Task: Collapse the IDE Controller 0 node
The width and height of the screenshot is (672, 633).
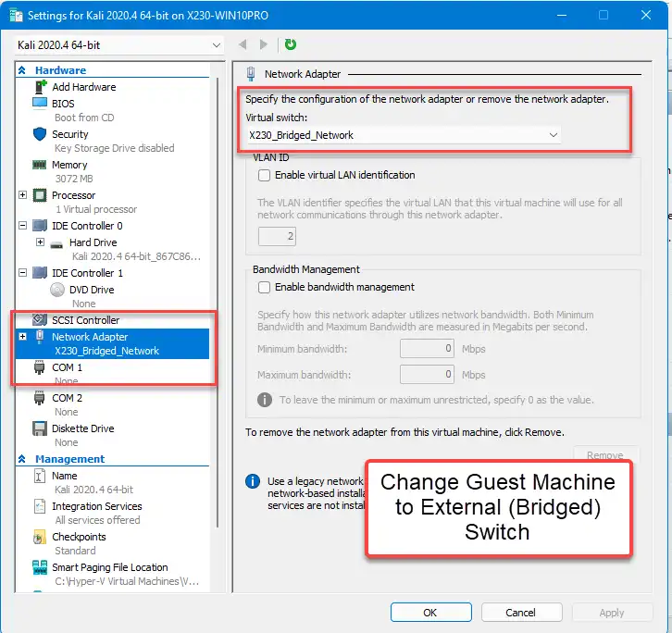Action: tap(23, 226)
